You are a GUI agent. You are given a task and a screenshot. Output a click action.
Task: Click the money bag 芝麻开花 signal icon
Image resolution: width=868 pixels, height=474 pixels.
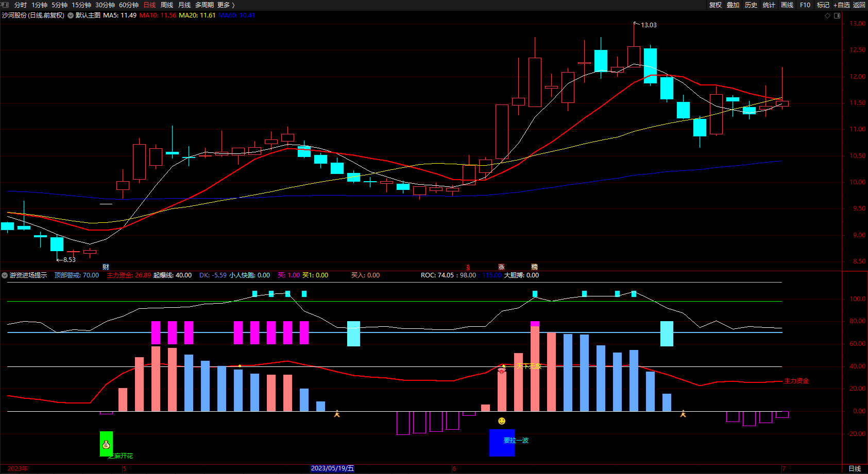pos(106,444)
